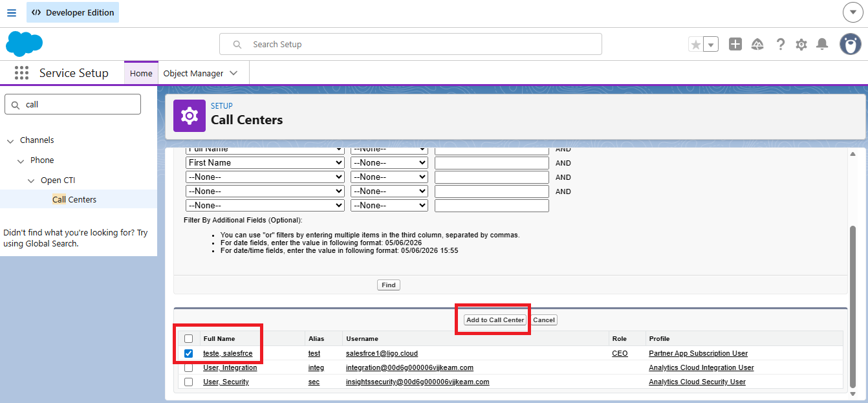This screenshot has width=868, height=403.
Task: Uncheck the 'teste, salesfrce' row checkbox
Action: pos(188,354)
